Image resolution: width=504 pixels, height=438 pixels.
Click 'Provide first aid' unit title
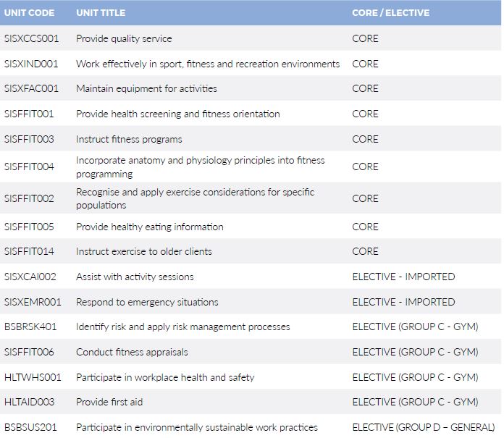tap(110, 402)
